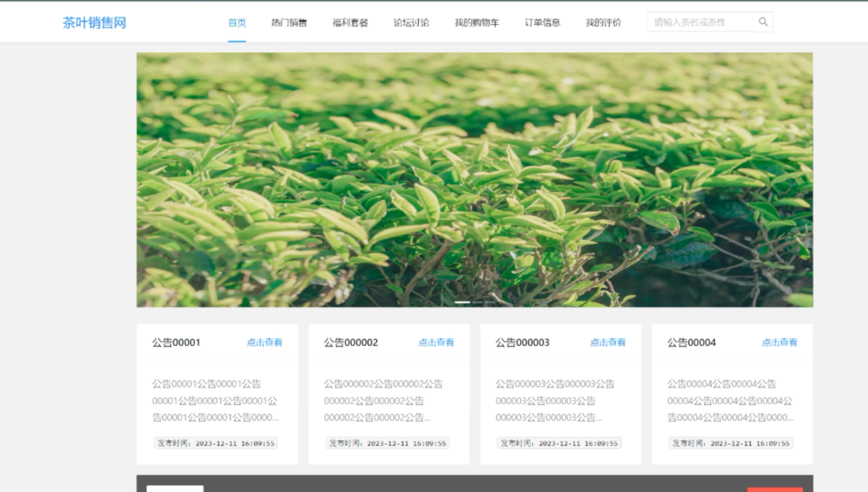Click 点击查看 on 公告000003
Viewport: 868px width, 492px height.
(x=608, y=342)
